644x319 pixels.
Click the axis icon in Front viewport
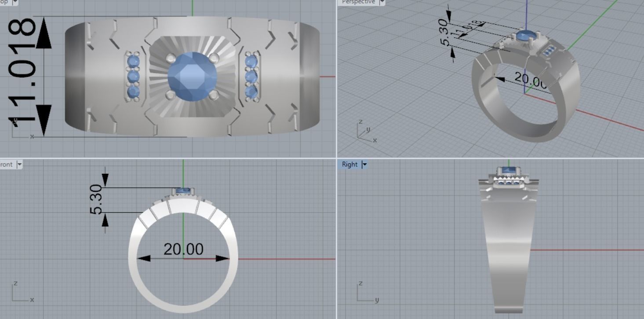point(23,291)
